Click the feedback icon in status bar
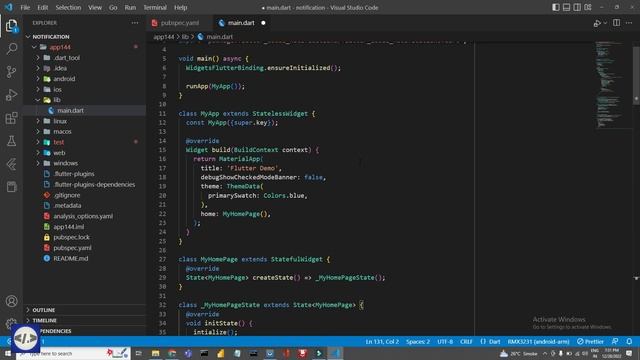The image size is (640, 360). click(x=615, y=341)
